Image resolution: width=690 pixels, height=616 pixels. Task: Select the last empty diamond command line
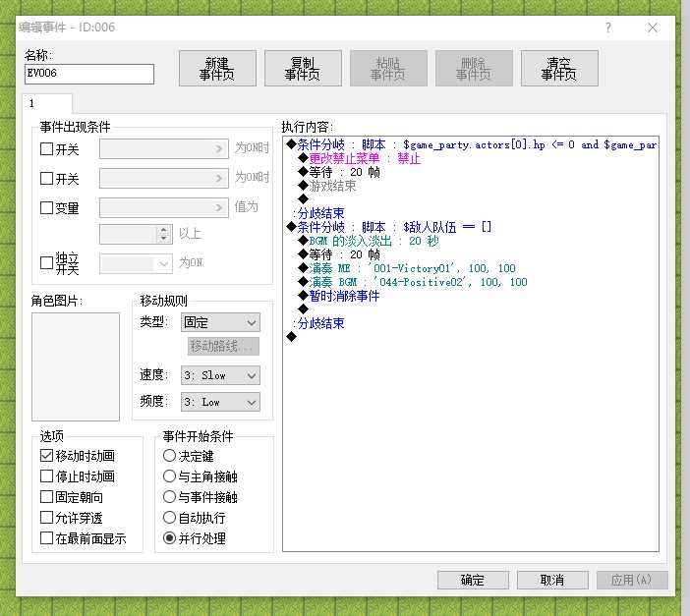tap(292, 337)
